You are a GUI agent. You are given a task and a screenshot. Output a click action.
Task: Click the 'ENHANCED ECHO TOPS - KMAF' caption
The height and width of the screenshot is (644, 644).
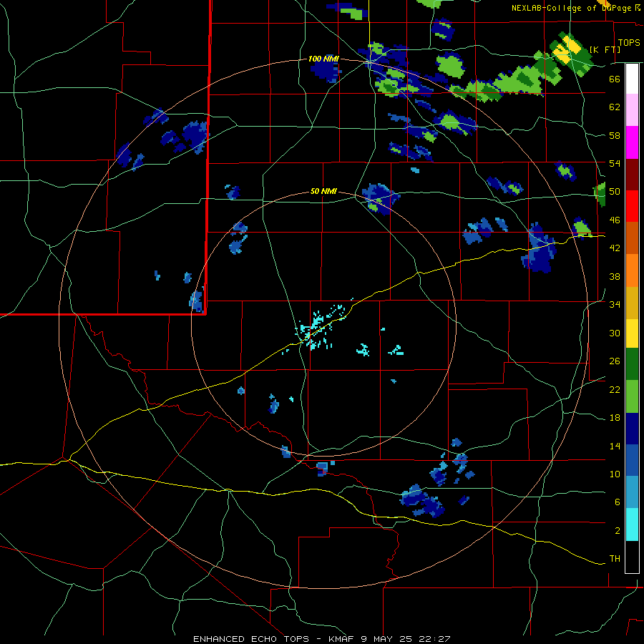[x=273, y=639]
